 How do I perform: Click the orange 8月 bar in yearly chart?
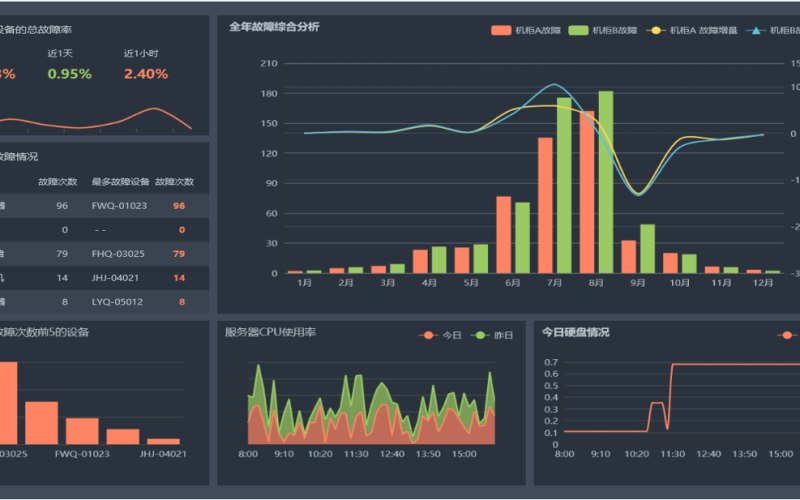coord(587,192)
